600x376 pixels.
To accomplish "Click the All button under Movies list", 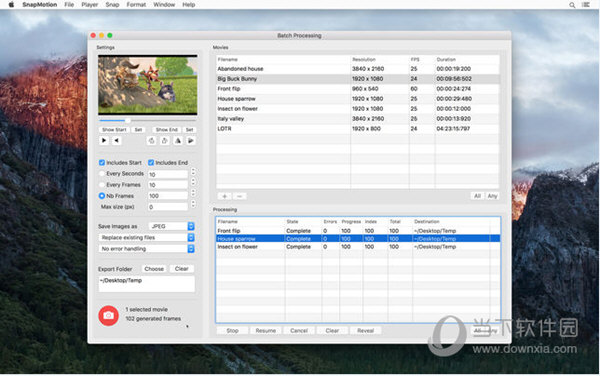I will [x=478, y=196].
